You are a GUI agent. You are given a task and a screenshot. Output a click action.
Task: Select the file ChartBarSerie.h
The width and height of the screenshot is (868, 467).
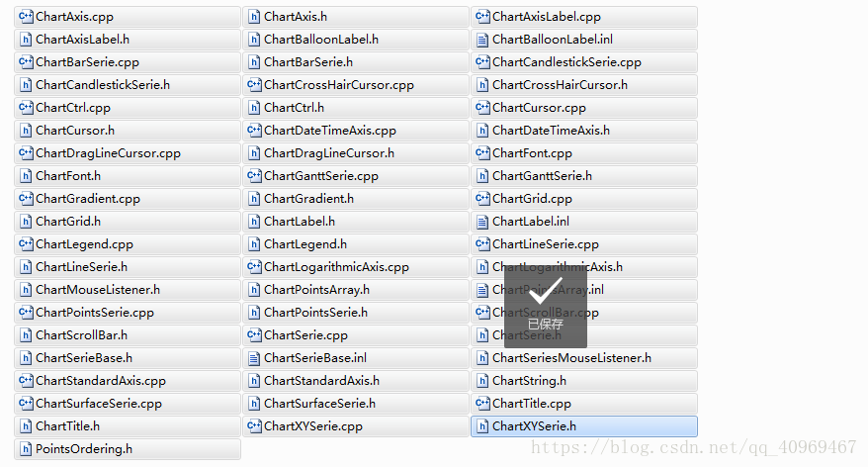click(355, 62)
